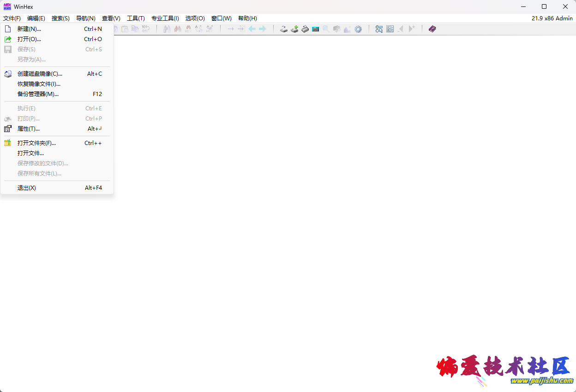Click the green arrow icon beside 打开(O)
This screenshot has width=576, height=392.
click(x=8, y=39)
